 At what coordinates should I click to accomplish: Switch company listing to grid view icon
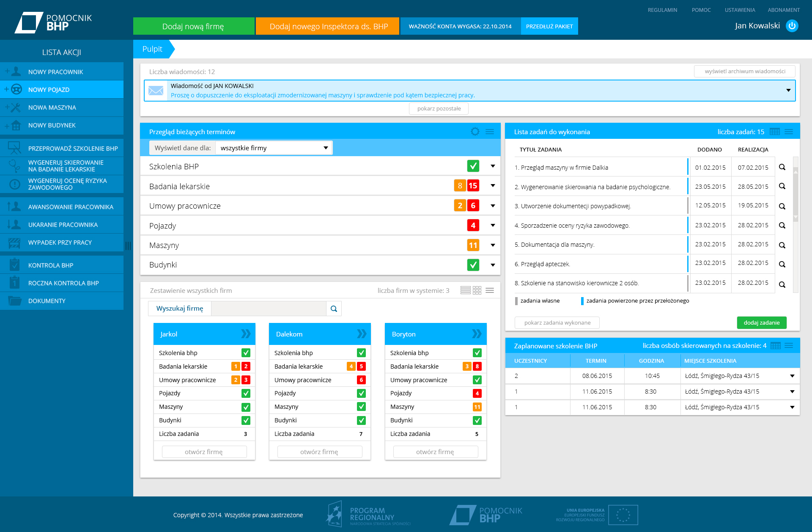pos(477,290)
